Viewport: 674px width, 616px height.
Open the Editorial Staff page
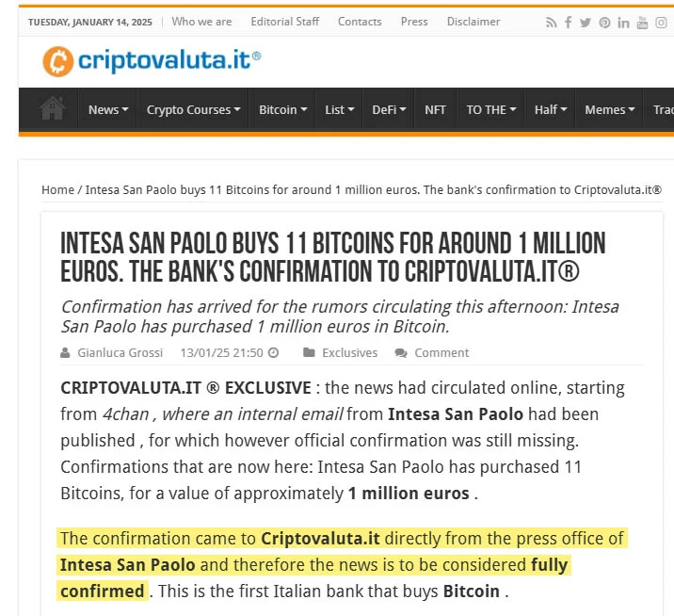284,22
